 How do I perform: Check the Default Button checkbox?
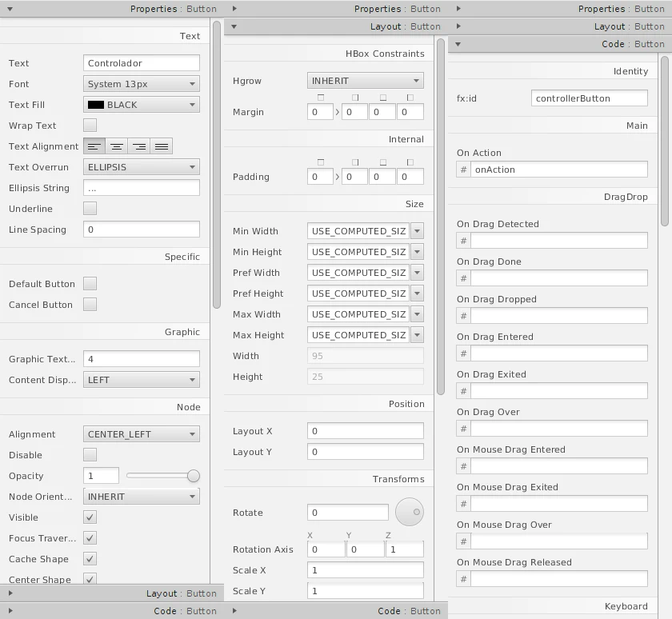[x=90, y=284]
